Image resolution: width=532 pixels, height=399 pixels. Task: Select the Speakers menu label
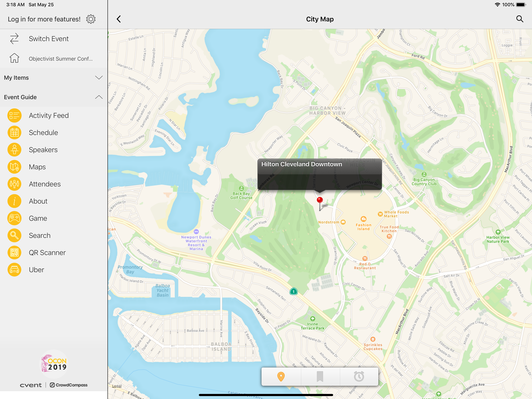[x=43, y=150]
